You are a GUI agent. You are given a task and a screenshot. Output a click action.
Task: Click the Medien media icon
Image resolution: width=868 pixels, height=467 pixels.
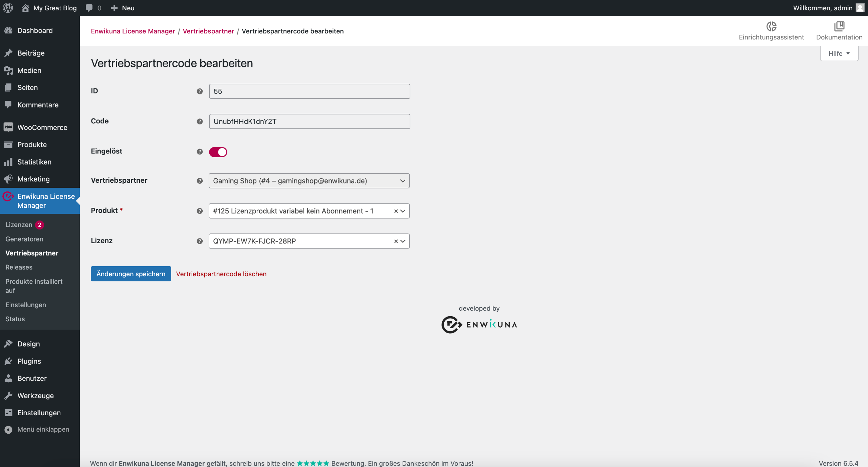point(8,70)
